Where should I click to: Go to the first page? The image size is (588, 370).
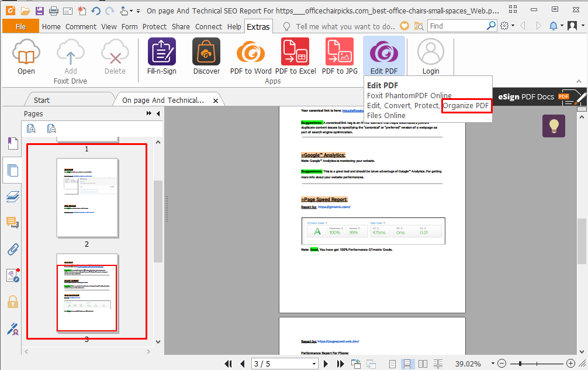[228, 364]
